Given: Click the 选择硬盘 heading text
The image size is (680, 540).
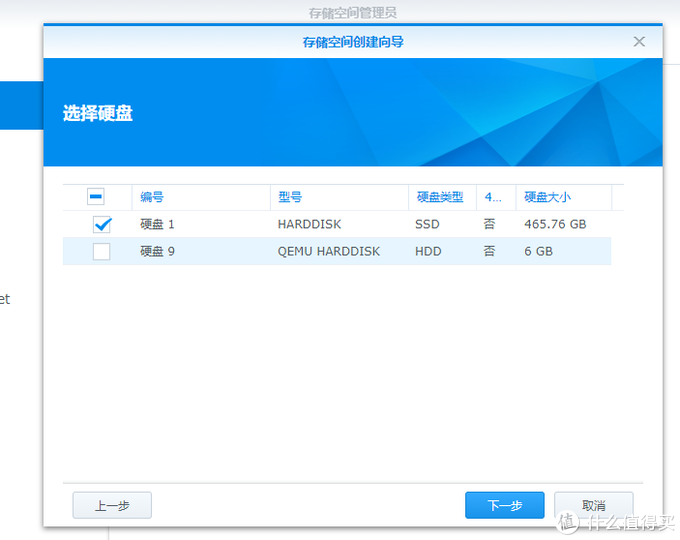Looking at the screenshot, I should coord(98,113).
